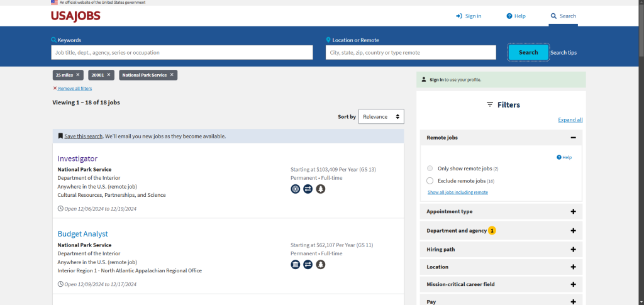Click Expand all filters link
Image resolution: width=644 pixels, height=305 pixels.
570,119
